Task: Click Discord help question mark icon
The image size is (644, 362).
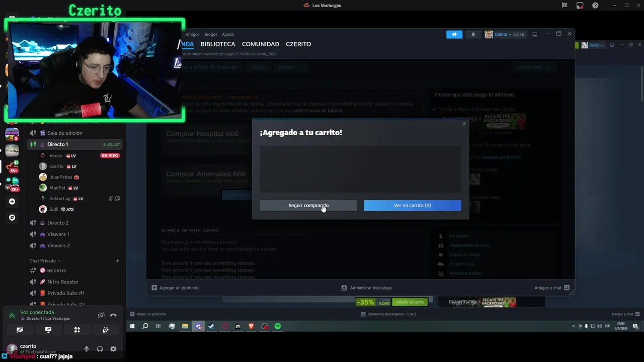Action: point(595,6)
